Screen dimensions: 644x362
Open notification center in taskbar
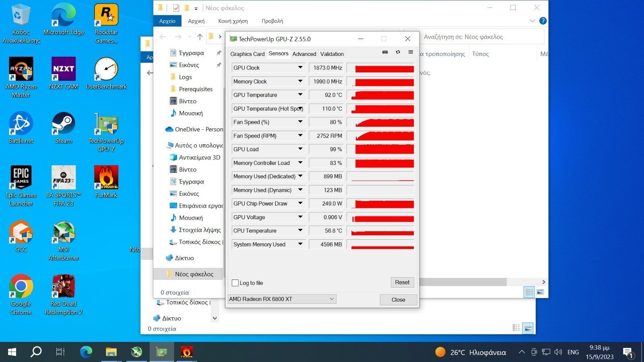pos(628,353)
